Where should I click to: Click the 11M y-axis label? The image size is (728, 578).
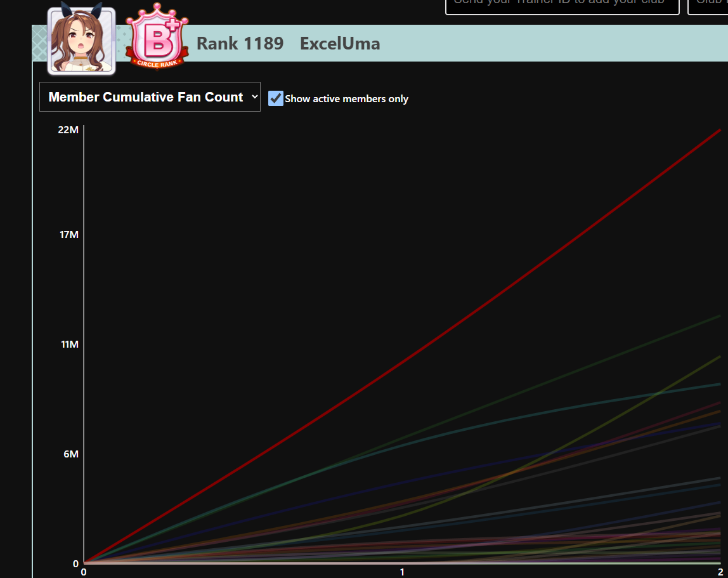tap(70, 345)
